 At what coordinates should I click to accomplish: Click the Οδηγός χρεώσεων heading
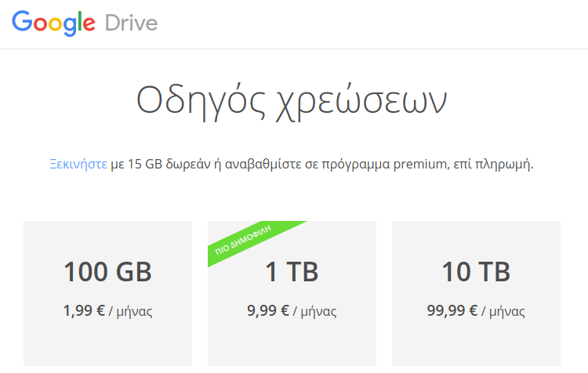292,101
